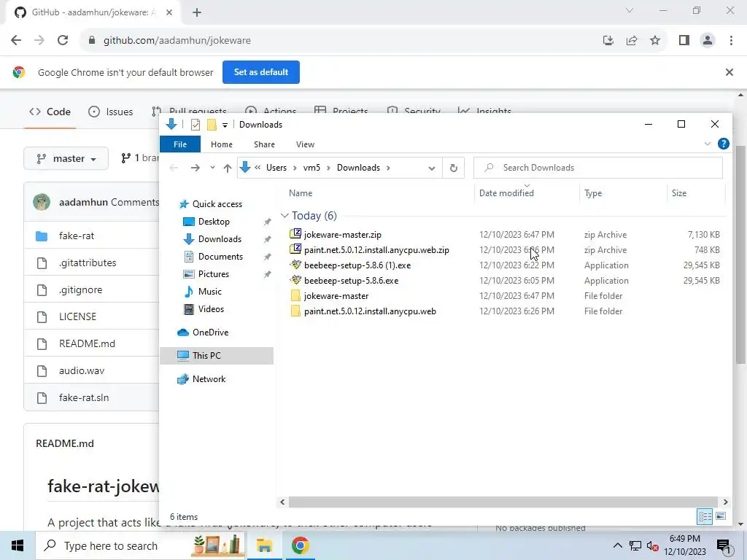Toggle Chrome side panel icon
Viewport: 747px width, 560px height.
coord(684,41)
